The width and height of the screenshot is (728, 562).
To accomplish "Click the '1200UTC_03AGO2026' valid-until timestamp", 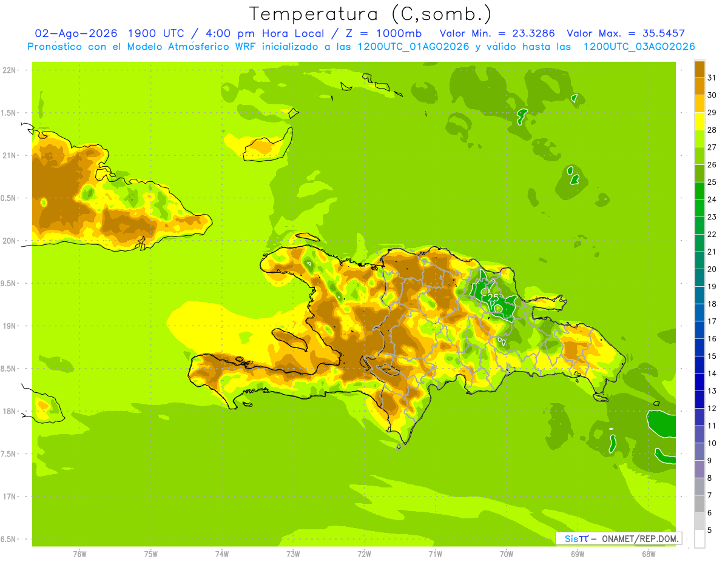I will click(x=639, y=47).
